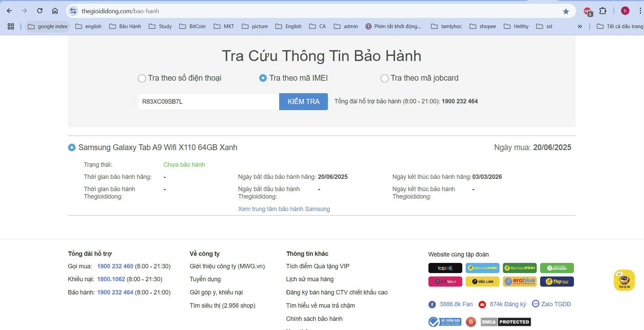Open Xem trung tâm bảo hành Samsung link
The height and width of the screenshot is (330, 644).
284,209
